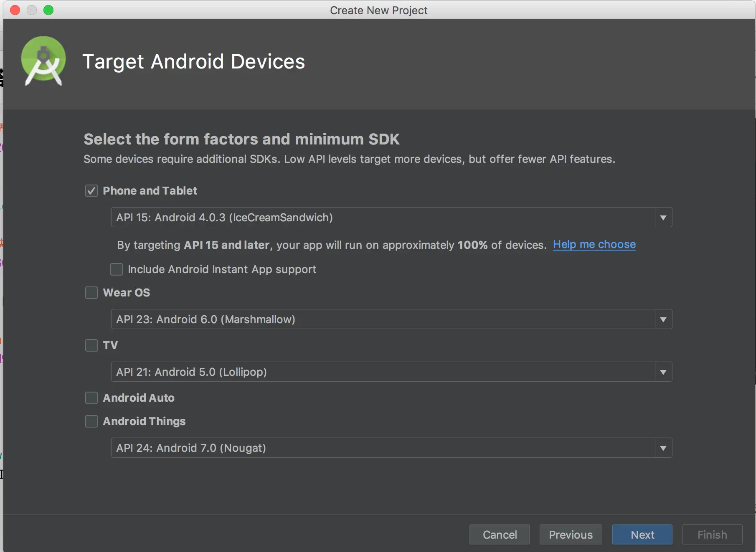This screenshot has height=552, width=756.
Task: Proceed with the Next button
Action: [642, 534]
